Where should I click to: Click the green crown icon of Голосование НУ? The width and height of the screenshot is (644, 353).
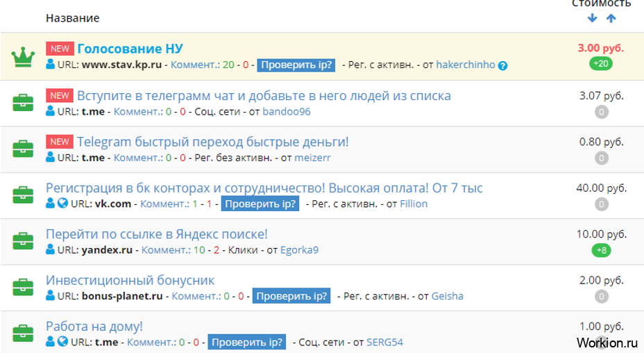(23, 57)
